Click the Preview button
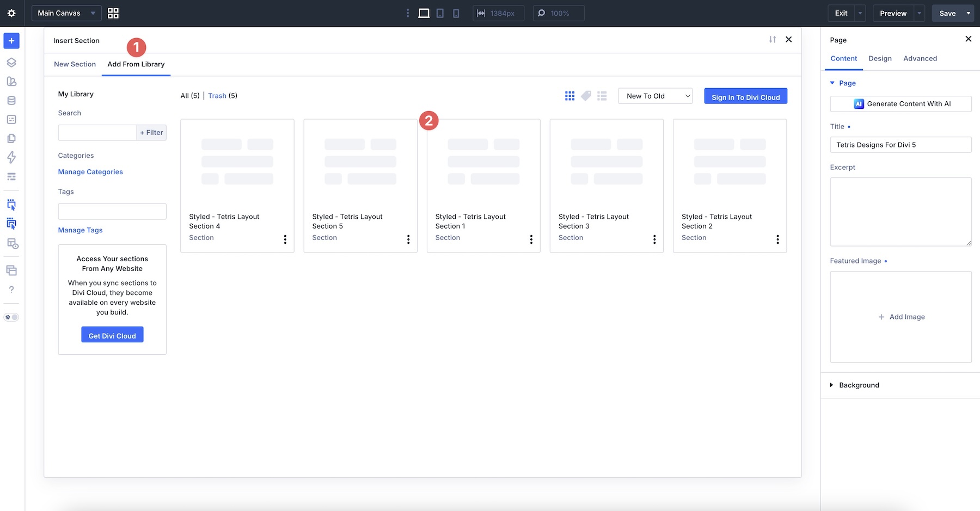 pos(893,13)
